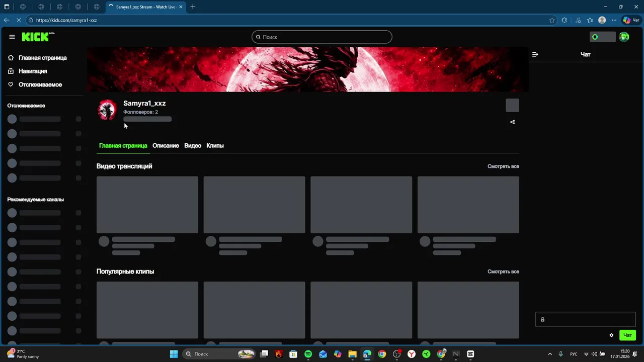Open browser extensions puzzle icon
Viewport: 644px width, 362px height.
[x=564, y=20]
